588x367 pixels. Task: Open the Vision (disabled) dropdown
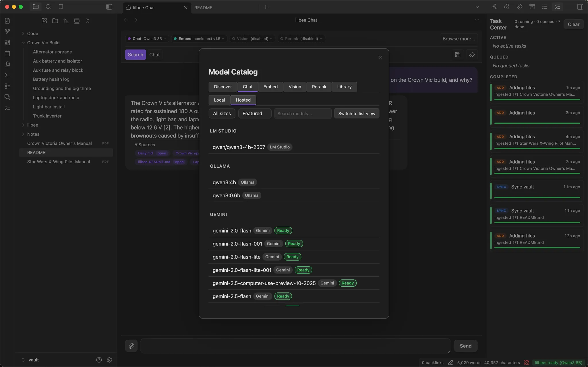tap(252, 39)
